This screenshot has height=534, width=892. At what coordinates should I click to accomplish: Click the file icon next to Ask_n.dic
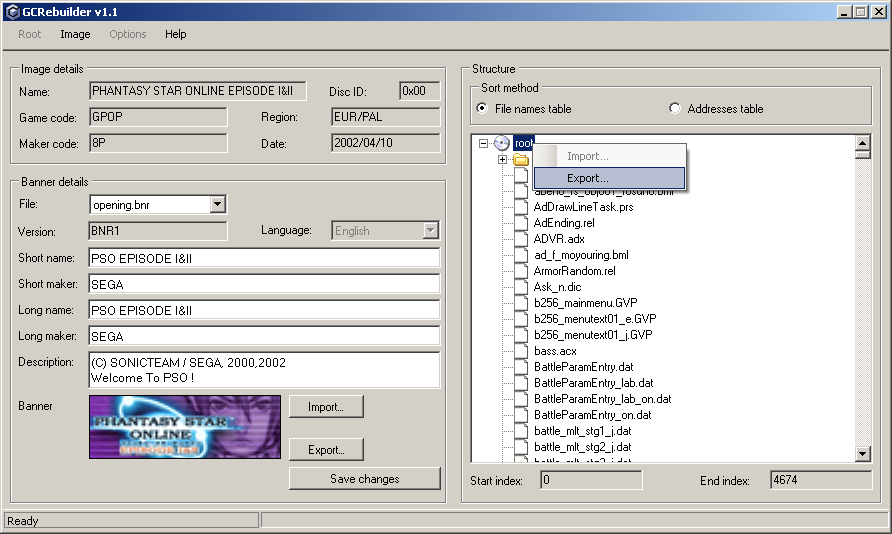[x=521, y=287]
